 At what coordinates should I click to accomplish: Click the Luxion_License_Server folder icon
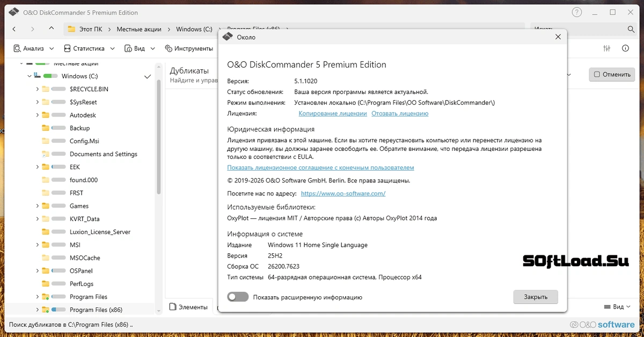[x=46, y=232]
